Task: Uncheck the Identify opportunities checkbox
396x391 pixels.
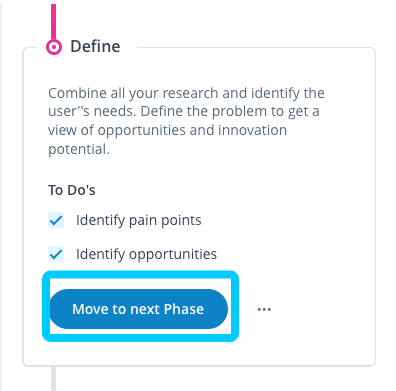Action: (x=56, y=254)
